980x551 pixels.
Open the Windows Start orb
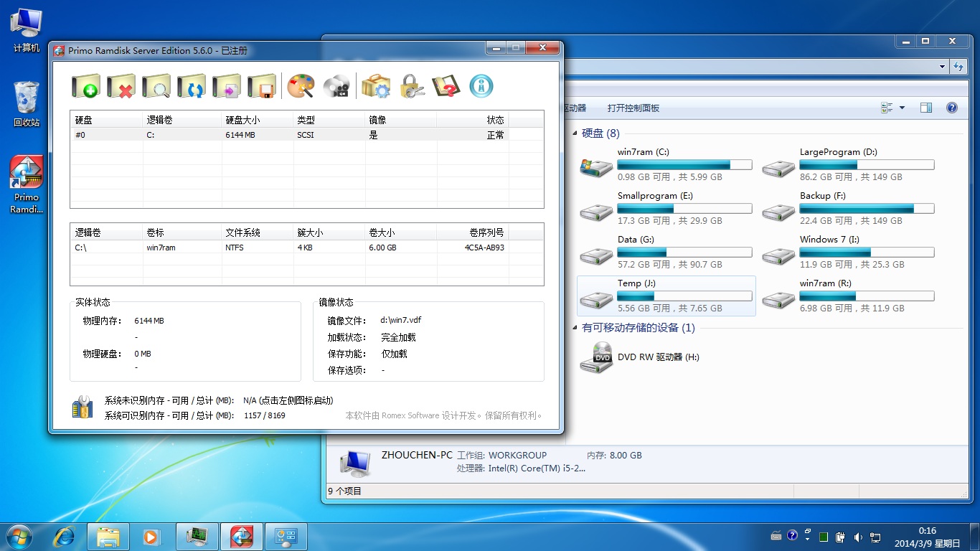coord(19,536)
